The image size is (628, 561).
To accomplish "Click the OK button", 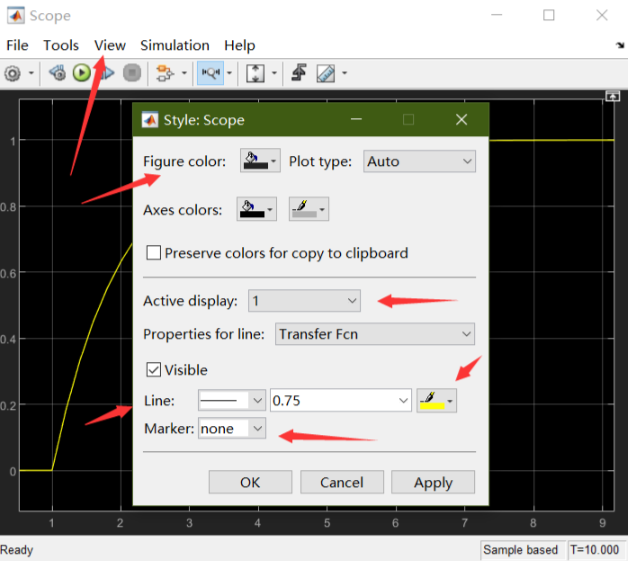I will click(250, 482).
